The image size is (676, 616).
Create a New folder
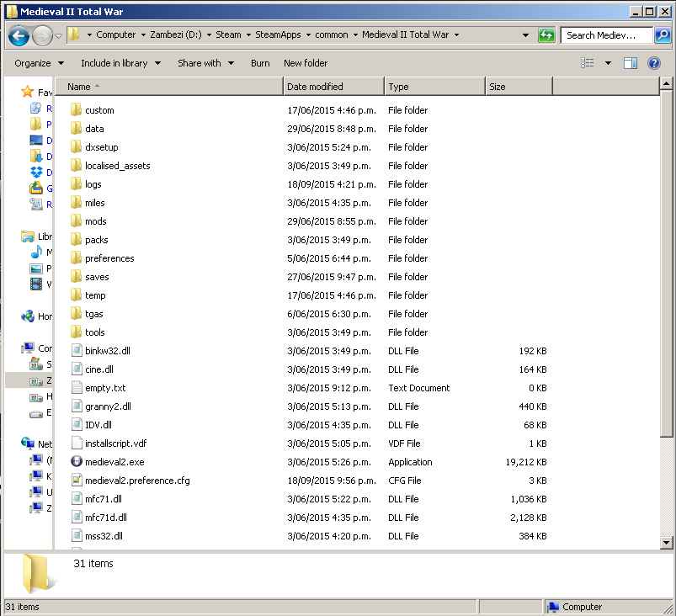coord(306,63)
